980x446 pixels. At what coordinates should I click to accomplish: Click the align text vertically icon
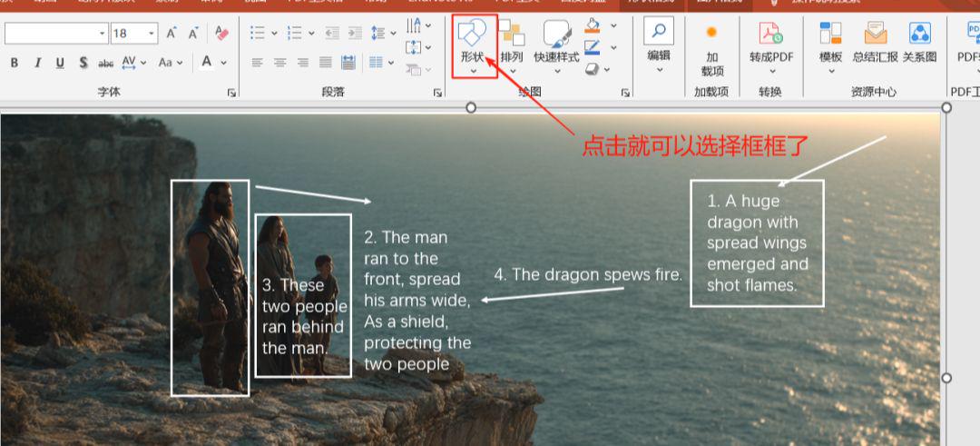[413, 47]
